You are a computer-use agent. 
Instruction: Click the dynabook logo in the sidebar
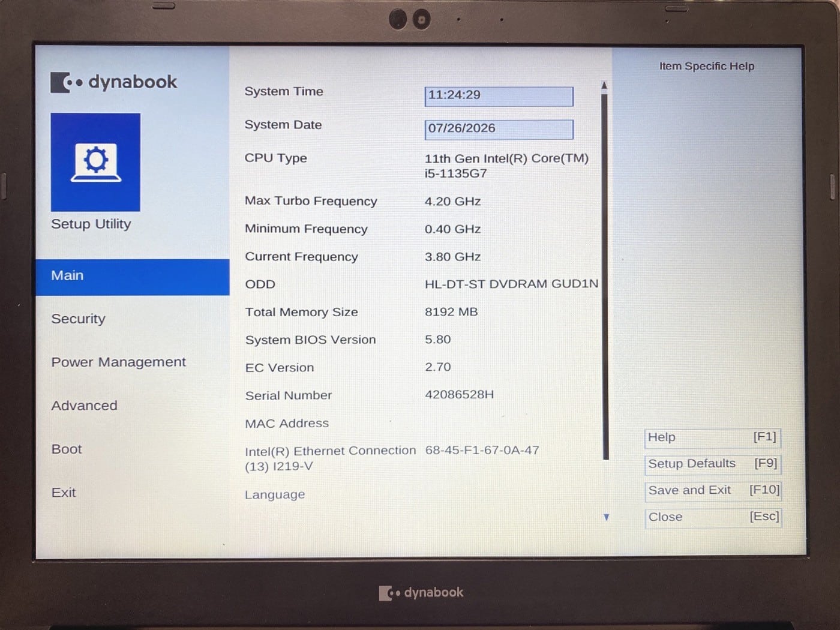pos(114,82)
